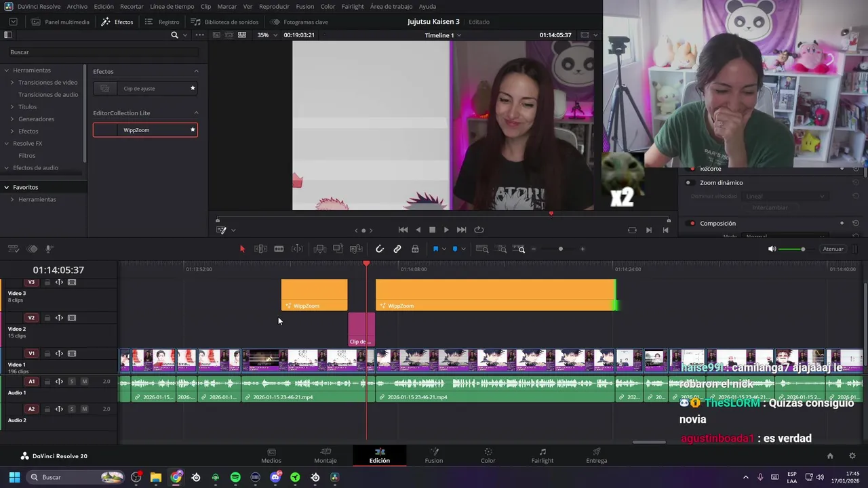
Task: Disable the Video 2 track visibility
Action: (x=72, y=318)
